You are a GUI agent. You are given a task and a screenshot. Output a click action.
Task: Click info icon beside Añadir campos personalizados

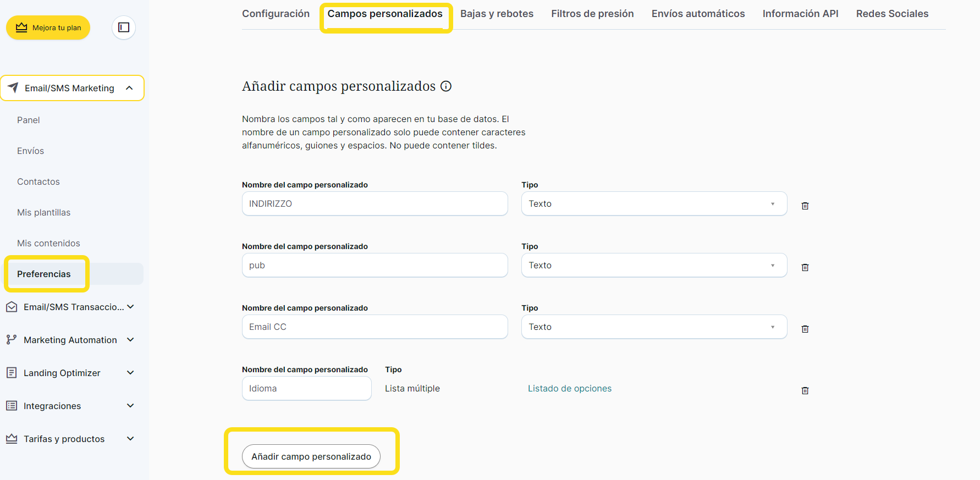[x=446, y=86]
